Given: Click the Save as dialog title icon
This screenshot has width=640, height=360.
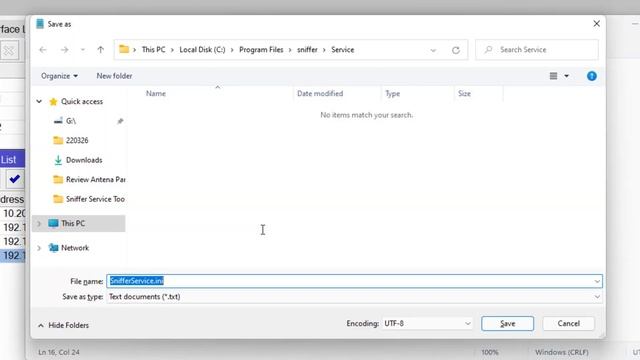Looking at the screenshot, I should pyautogui.click(x=40, y=24).
